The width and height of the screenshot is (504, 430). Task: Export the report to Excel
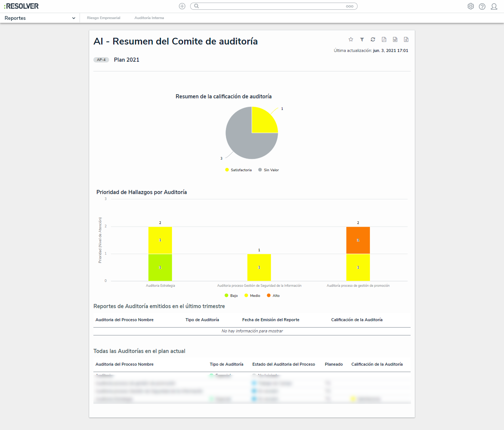click(406, 40)
